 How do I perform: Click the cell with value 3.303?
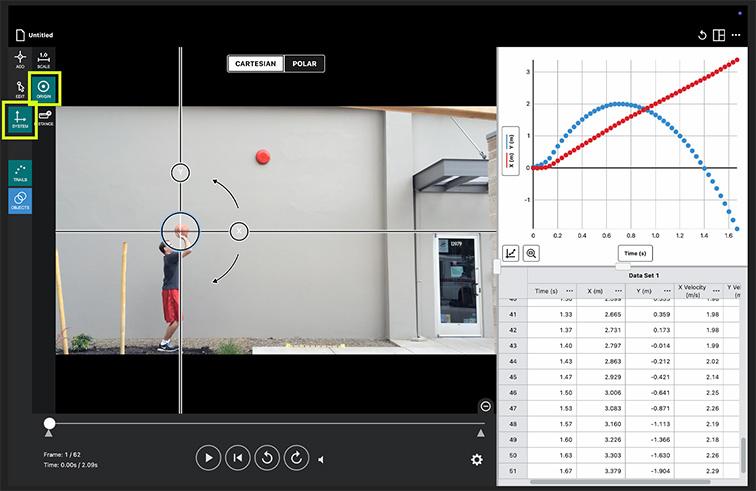[x=601, y=455]
